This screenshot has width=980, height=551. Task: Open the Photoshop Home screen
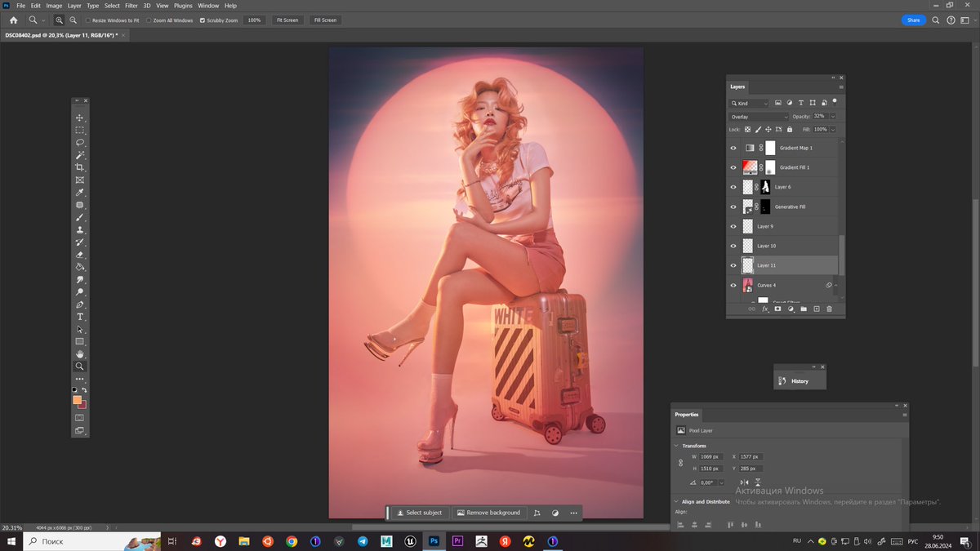pos(13,20)
